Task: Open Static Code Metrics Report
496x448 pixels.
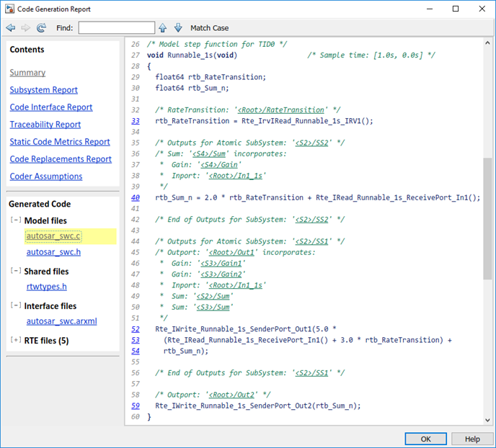Action: [x=60, y=142]
